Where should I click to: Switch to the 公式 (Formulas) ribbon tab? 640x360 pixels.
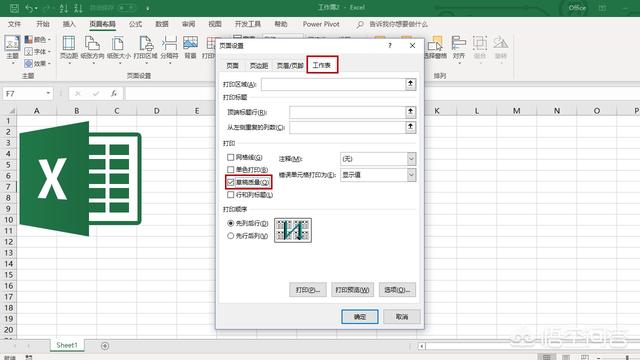click(x=135, y=24)
